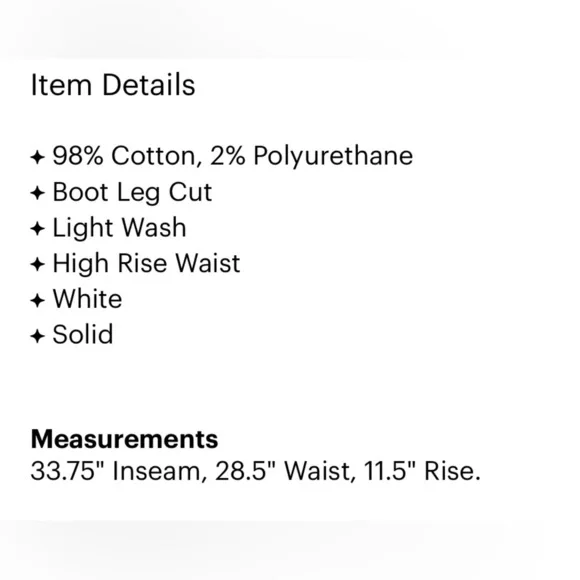Click the Item Details heading

tap(113, 85)
